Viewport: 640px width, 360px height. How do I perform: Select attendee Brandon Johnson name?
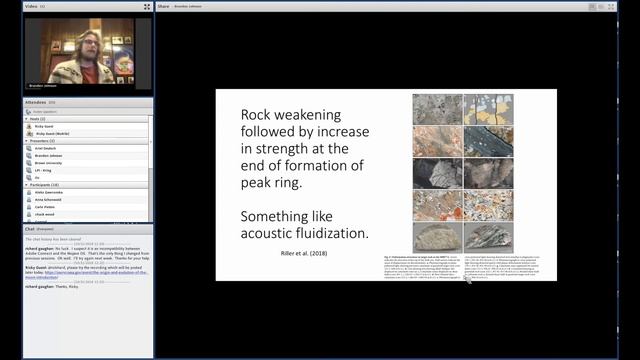(x=49, y=156)
